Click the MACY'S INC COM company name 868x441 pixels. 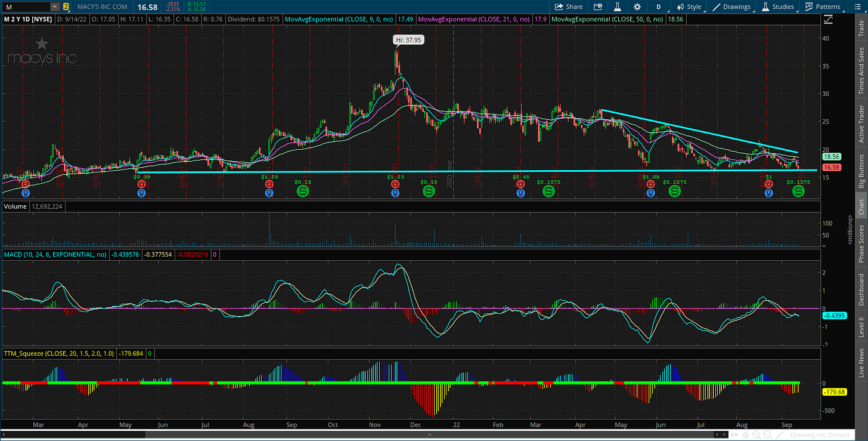102,7
